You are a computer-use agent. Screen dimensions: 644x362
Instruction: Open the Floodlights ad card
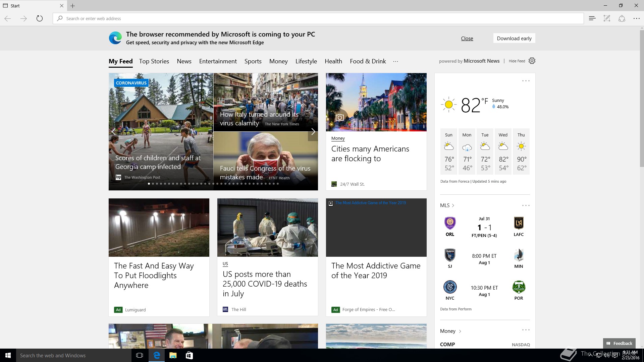click(159, 257)
